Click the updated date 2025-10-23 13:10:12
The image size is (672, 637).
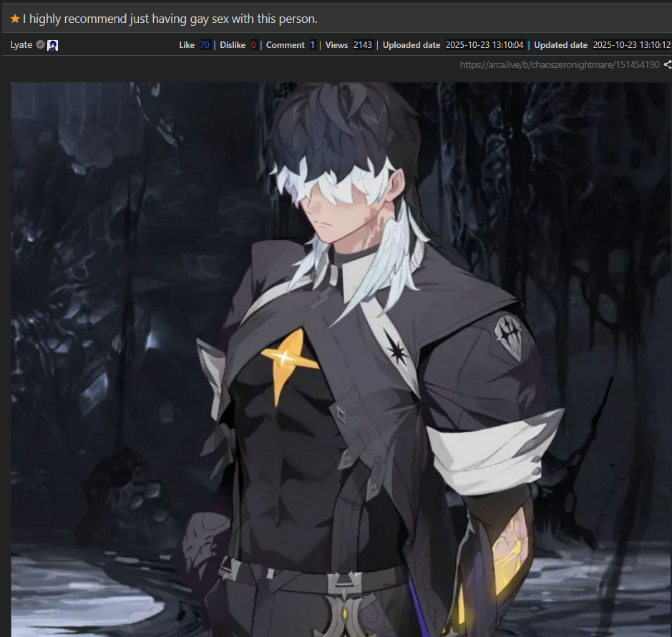631,45
